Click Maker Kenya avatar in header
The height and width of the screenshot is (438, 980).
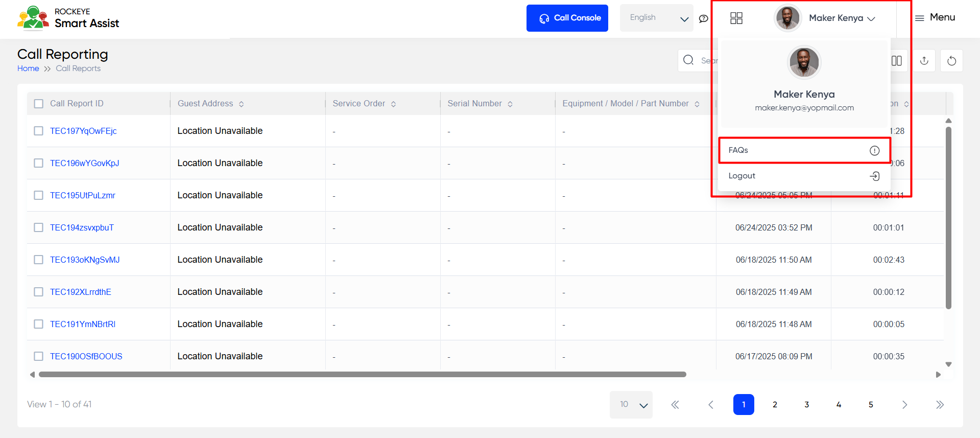(787, 18)
